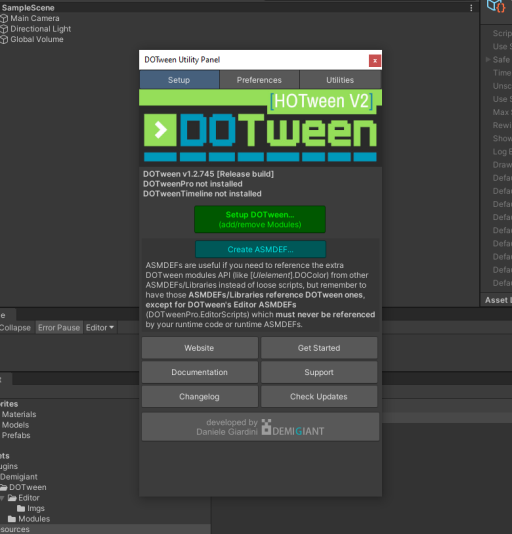Click the developed by Demigiant banner
The width and height of the screenshot is (512, 534).
point(260,427)
